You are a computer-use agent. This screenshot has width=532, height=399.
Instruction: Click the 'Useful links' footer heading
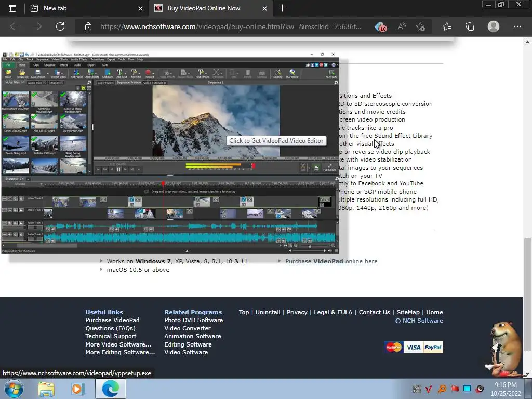click(104, 312)
